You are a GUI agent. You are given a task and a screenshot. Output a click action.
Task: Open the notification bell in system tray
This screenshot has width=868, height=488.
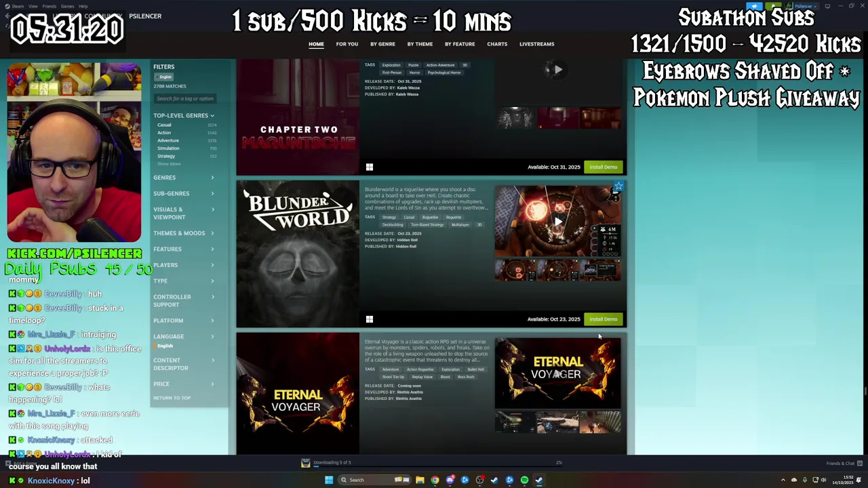[860, 480]
